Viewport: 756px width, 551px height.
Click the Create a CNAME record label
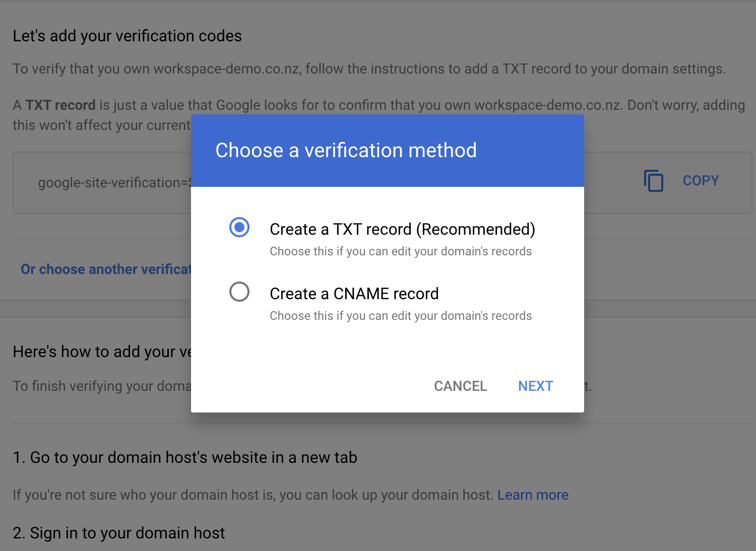[x=354, y=294]
